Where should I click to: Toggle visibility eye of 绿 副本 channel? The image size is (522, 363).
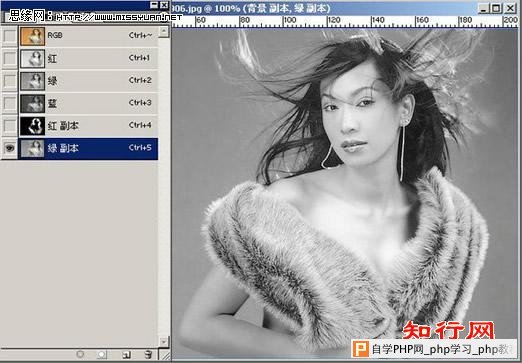[10, 148]
